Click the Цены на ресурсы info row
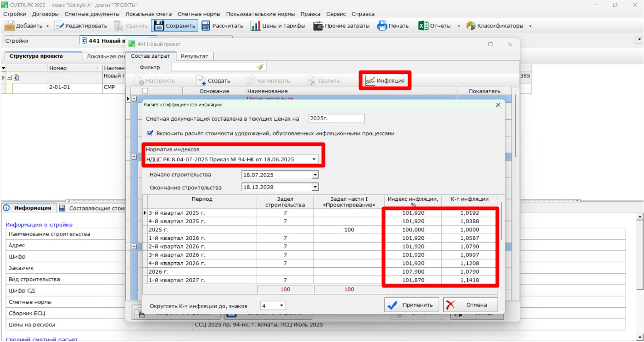The height and width of the screenshot is (342, 644). click(x=317, y=325)
